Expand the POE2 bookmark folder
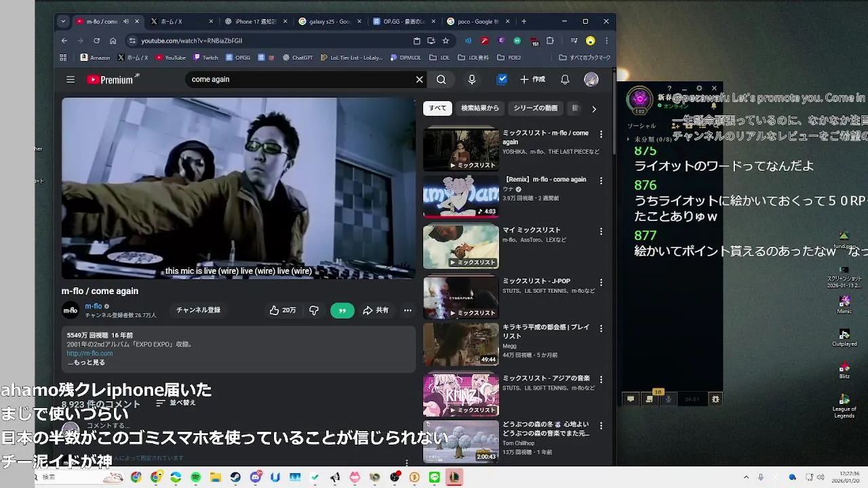 point(509,58)
